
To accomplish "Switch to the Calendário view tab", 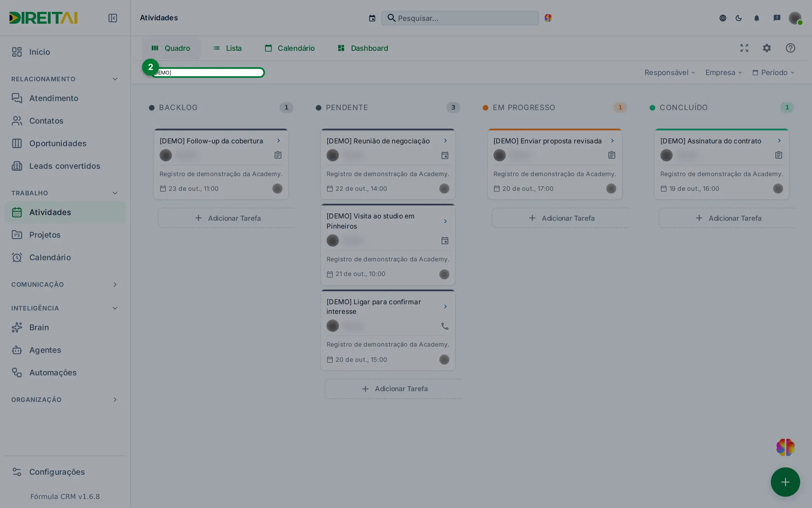I will click(x=290, y=48).
